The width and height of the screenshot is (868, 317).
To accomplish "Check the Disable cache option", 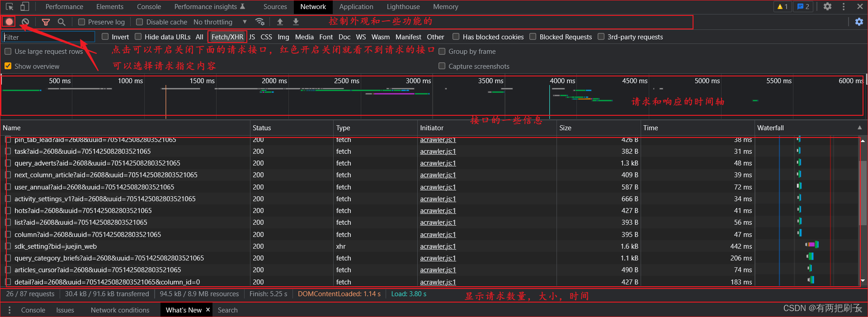I will click(140, 22).
